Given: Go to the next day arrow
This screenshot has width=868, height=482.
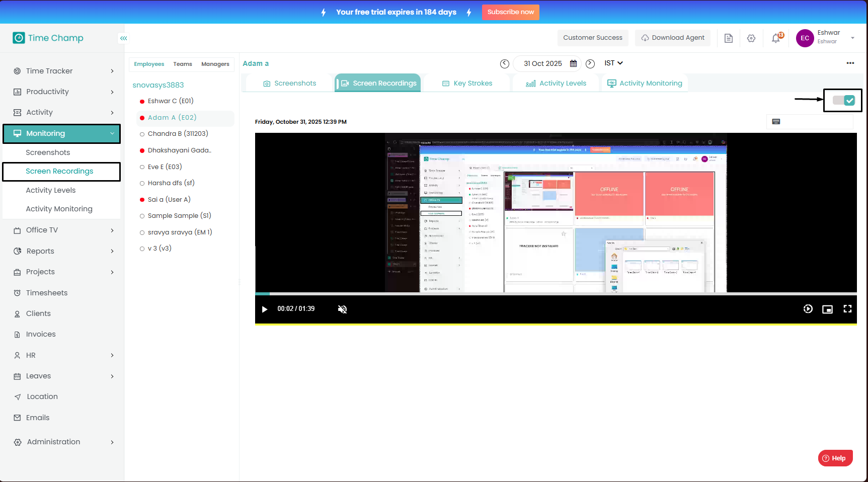Looking at the screenshot, I should 590,63.
